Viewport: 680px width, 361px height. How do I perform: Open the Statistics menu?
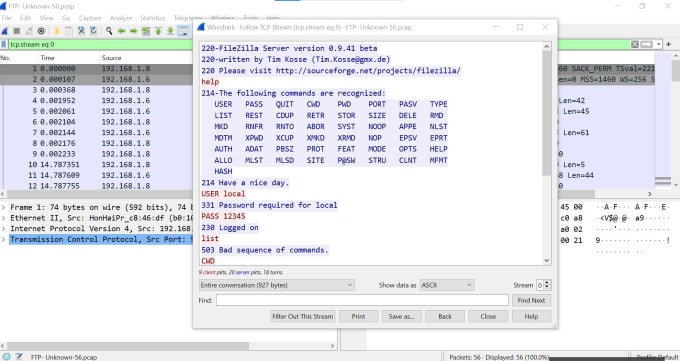click(153, 18)
